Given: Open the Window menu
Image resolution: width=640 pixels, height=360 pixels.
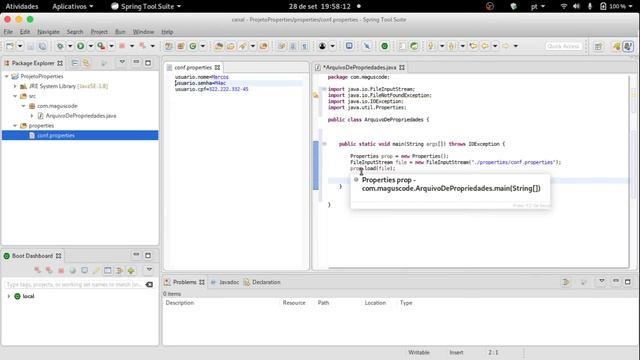Looking at the screenshot, I should pos(143,31).
